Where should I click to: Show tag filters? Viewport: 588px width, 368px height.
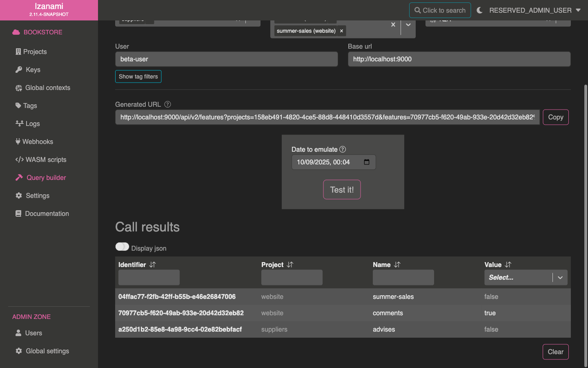(x=138, y=76)
